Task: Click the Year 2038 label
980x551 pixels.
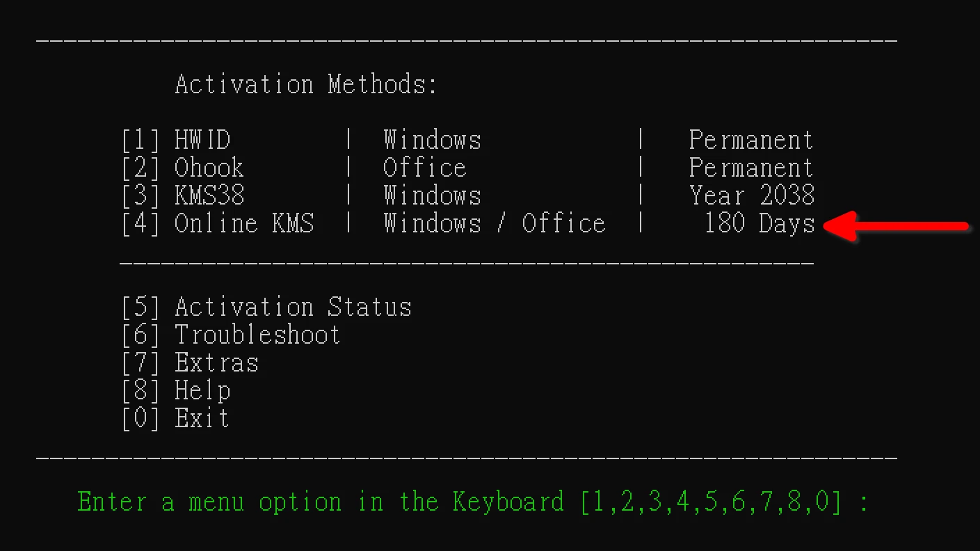Action: (x=751, y=196)
